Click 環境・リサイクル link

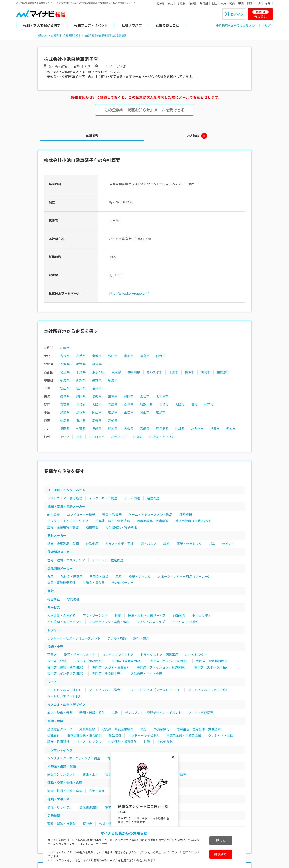pyautogui.click(x=60, y=807)
